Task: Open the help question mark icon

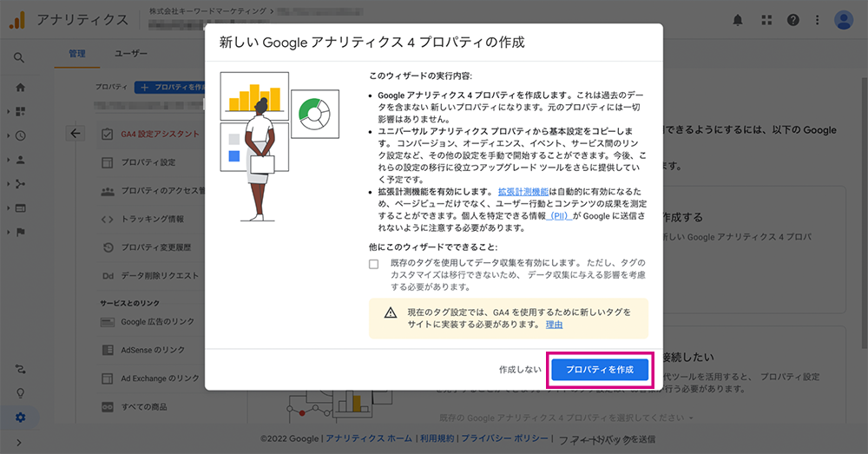Action: pos(793,21)
